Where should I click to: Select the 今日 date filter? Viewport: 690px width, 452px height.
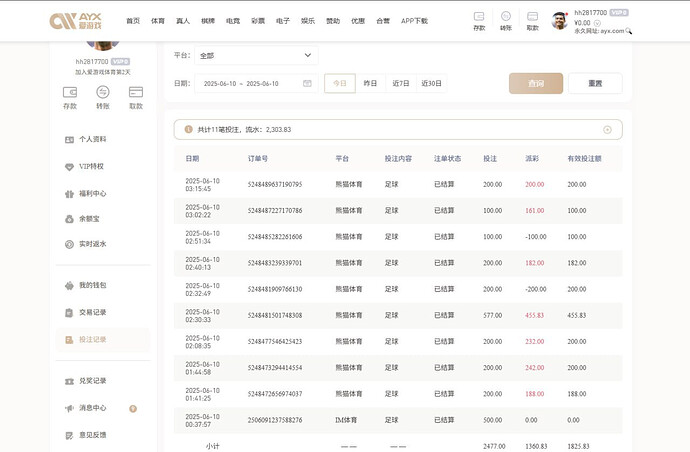[x=340, y=84]
